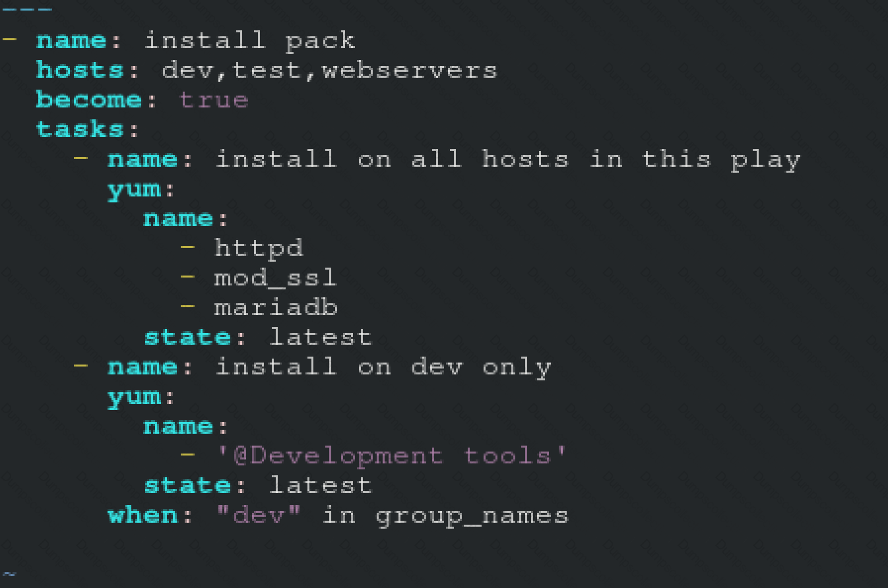Click the tilde empty-line marker at bottom

[8, 573]
